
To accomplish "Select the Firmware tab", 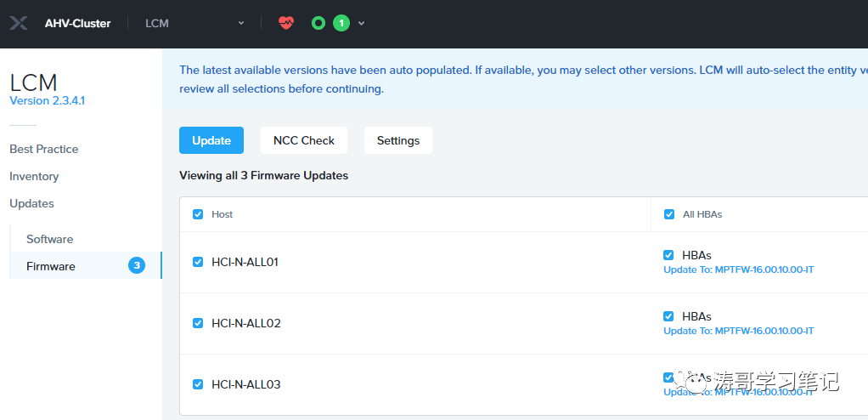I will (x=86, y=266).
